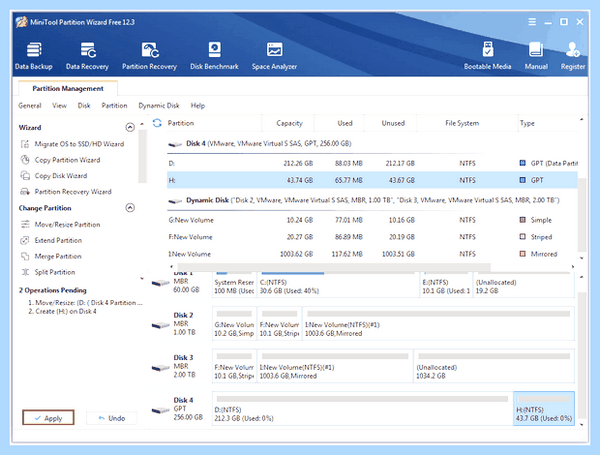
Task: Select Disk 3 drive icon in disk map
Action: (160, 368)
